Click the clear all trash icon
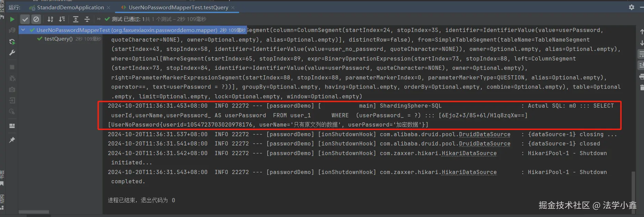The height and width of the screenshot is (217, 644). pyautogui.click(x=641, y=87)
